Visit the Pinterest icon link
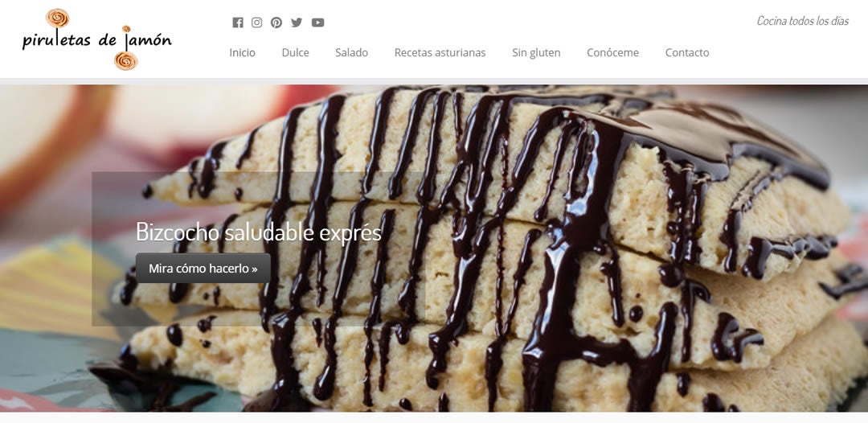The height and width of the screenshot is (423, 868). click(276, 23)
